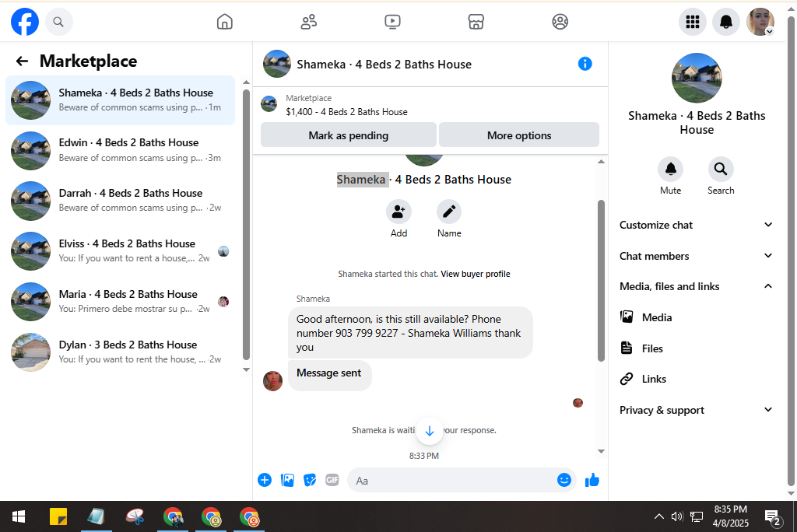Image resolution: width=797 pixels, height=532 pixels.
Task: Open Edwin 4 Beds 2 Baths House chat
Action: tap(121, 150)
